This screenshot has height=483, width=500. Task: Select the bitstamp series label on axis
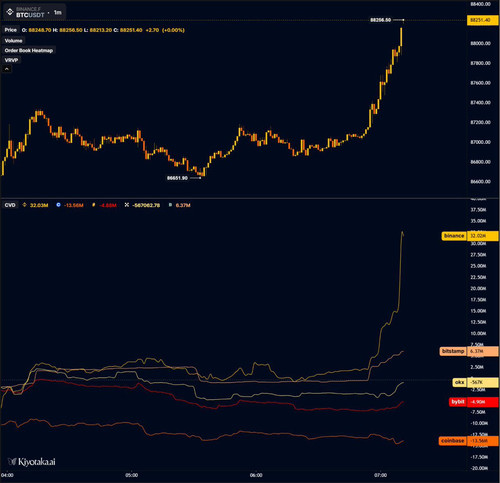[453, 351]
